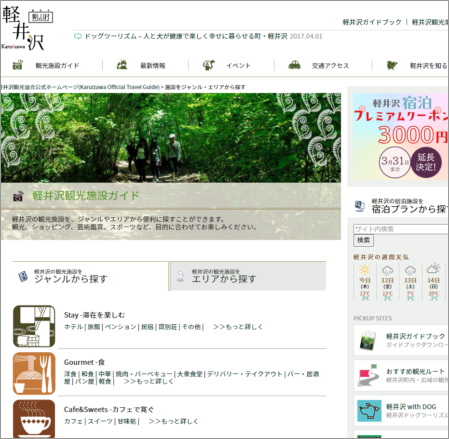449x439 pixels.
Task: Click the Cafe&Sweets coffee cup icon
Action: tap(34, 419)
